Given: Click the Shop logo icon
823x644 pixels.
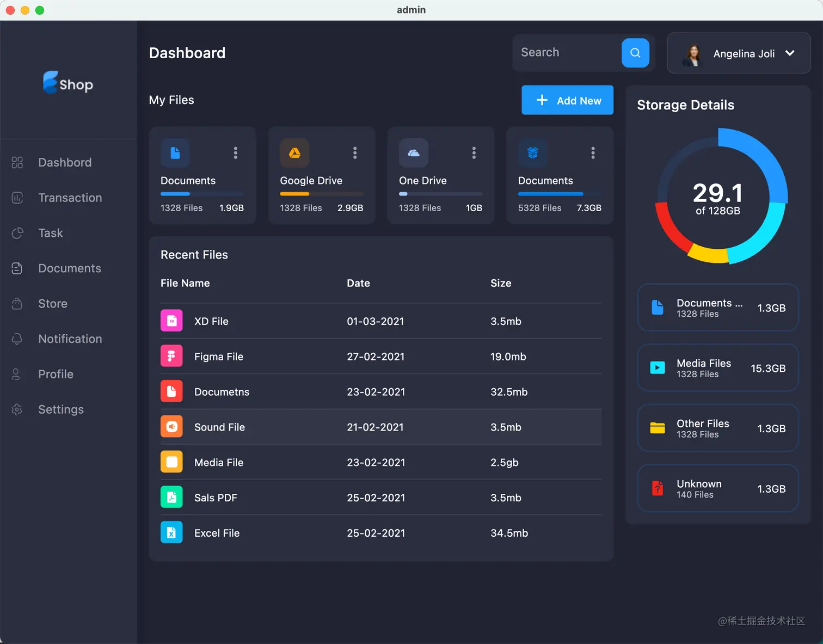Looking at the screenshot, I should coord(50,82).
